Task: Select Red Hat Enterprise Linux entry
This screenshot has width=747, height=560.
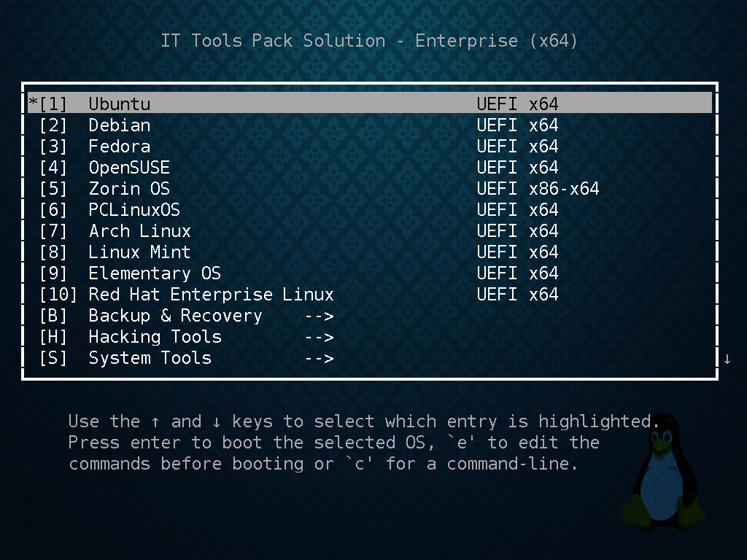Action: tap(370, 294)
